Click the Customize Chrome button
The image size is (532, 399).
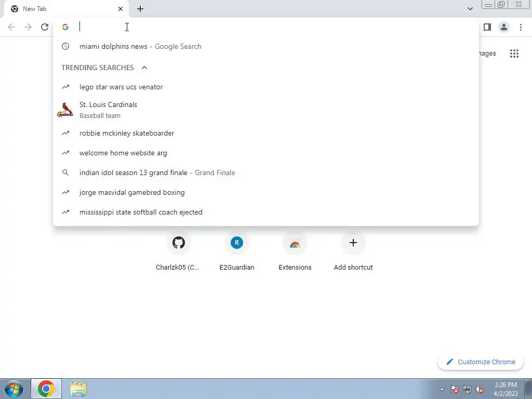(x=481, y=362)
